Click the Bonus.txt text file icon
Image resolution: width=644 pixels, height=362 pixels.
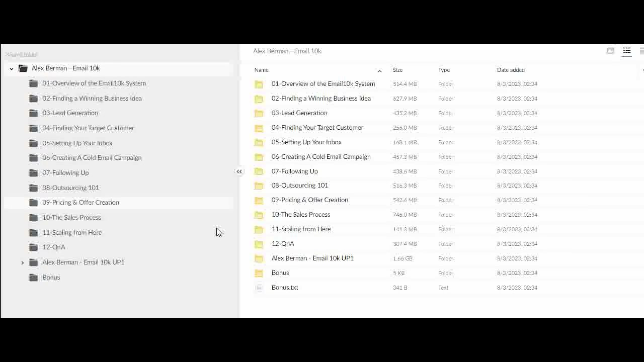259,288
